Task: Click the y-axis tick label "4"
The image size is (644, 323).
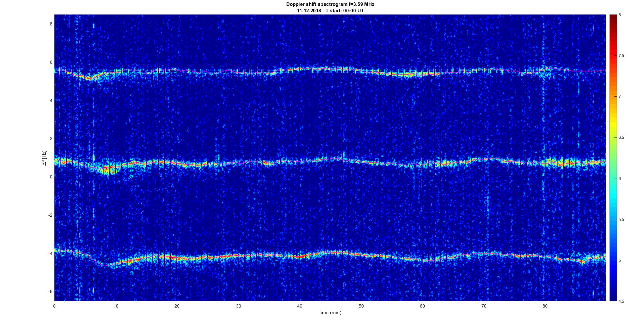Action: pyautogui.click(x=51, y=100)
